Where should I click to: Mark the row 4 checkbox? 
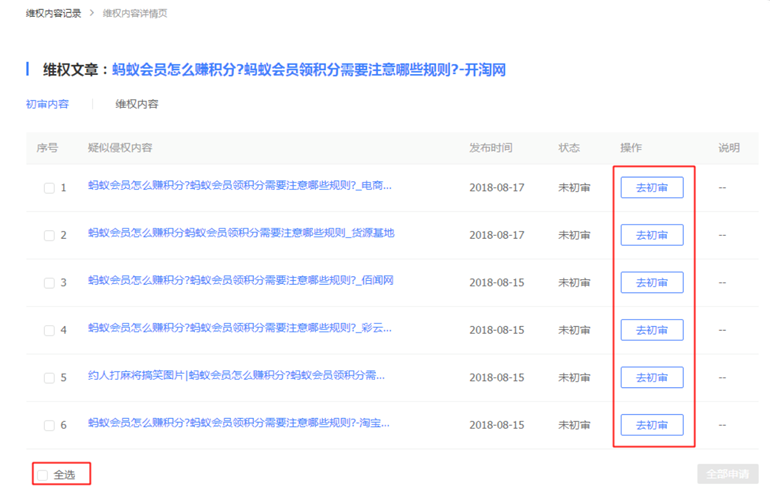(49, 331)
